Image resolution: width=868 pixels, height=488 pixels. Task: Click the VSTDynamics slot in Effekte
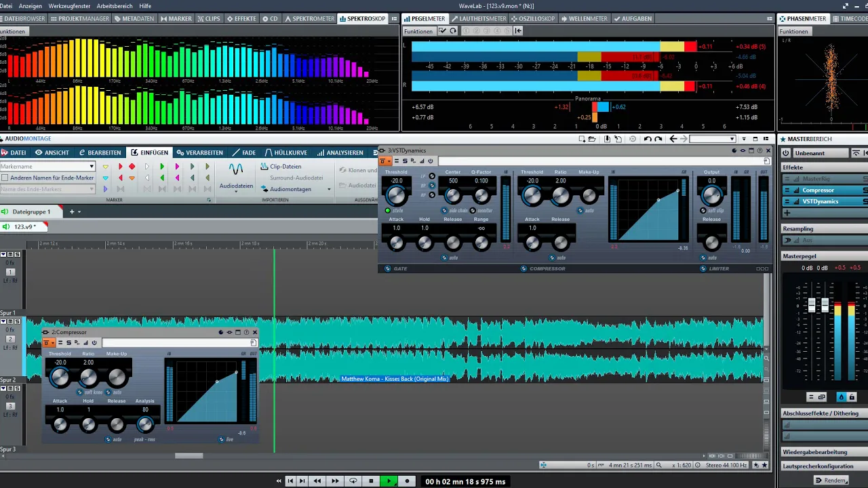(825, 201)
